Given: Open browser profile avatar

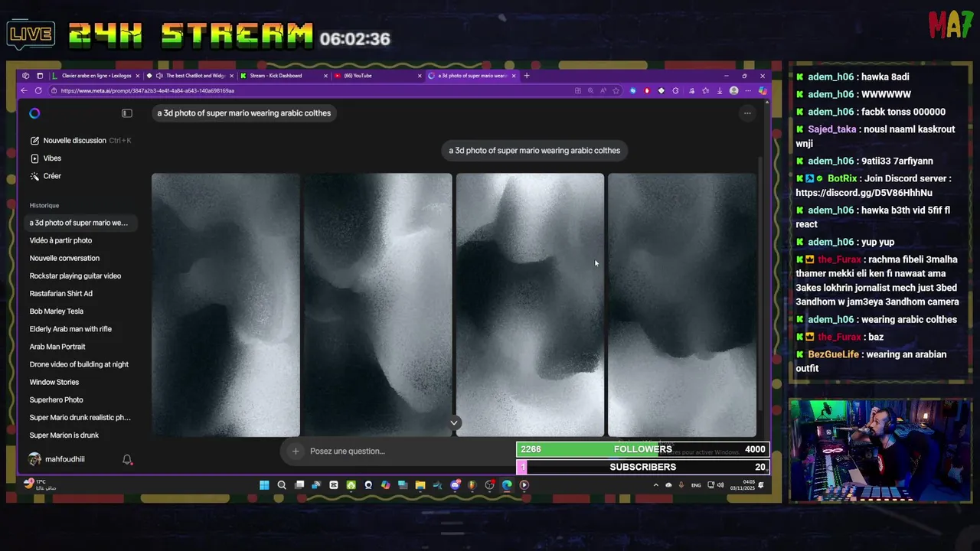Looking at the screenshot, I should pyautogui.click(x=734, y=90).
